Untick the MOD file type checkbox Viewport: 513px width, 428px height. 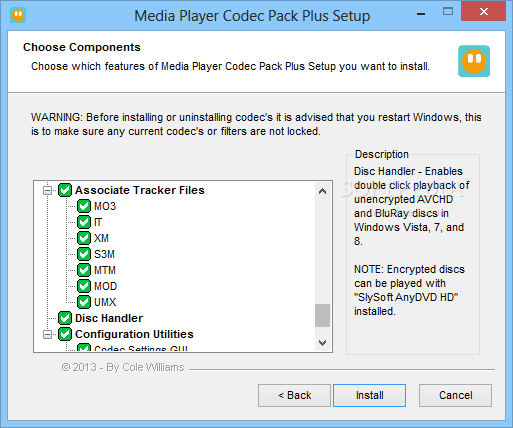(x=84, y=286)
